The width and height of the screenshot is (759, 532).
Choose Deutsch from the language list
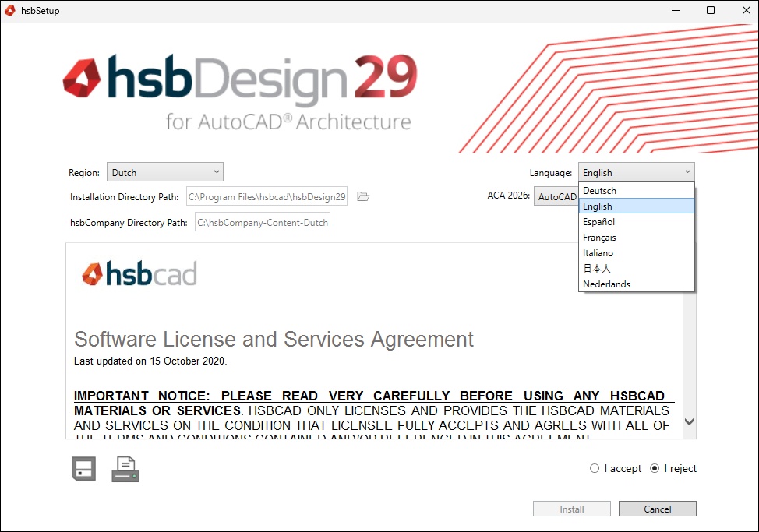click(637, 191)
